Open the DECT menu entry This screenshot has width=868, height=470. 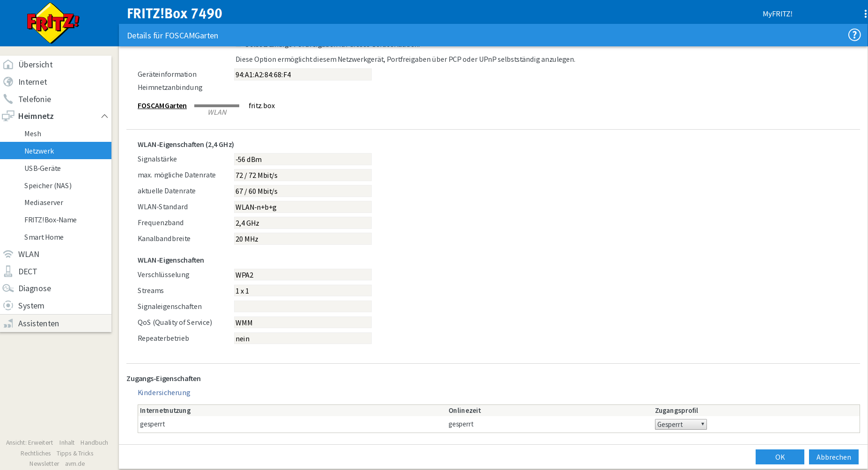coord(56,272)
